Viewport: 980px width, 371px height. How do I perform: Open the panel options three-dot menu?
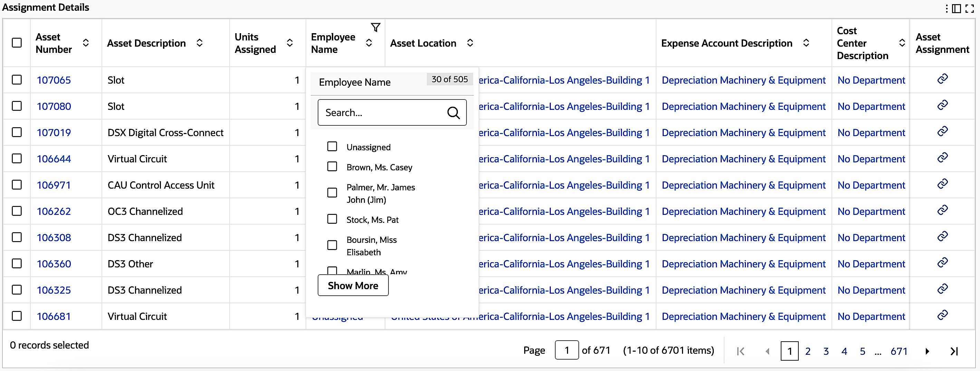[947, 8]
